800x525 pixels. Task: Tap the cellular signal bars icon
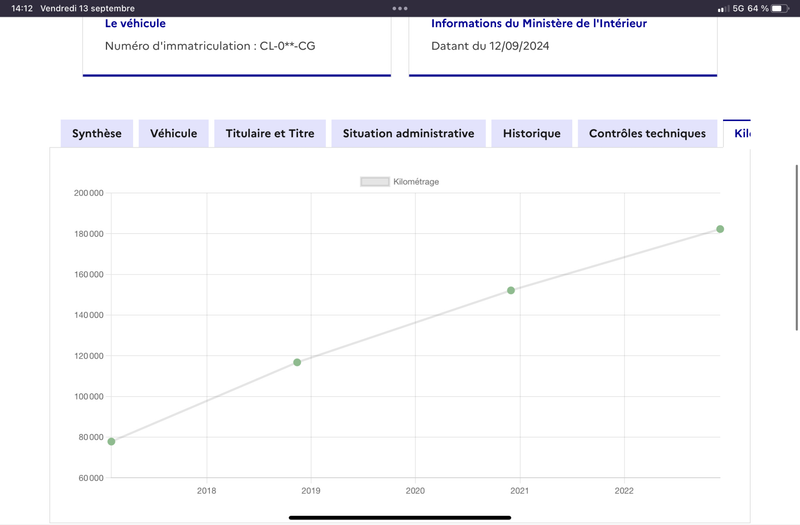tap(723, 9)
